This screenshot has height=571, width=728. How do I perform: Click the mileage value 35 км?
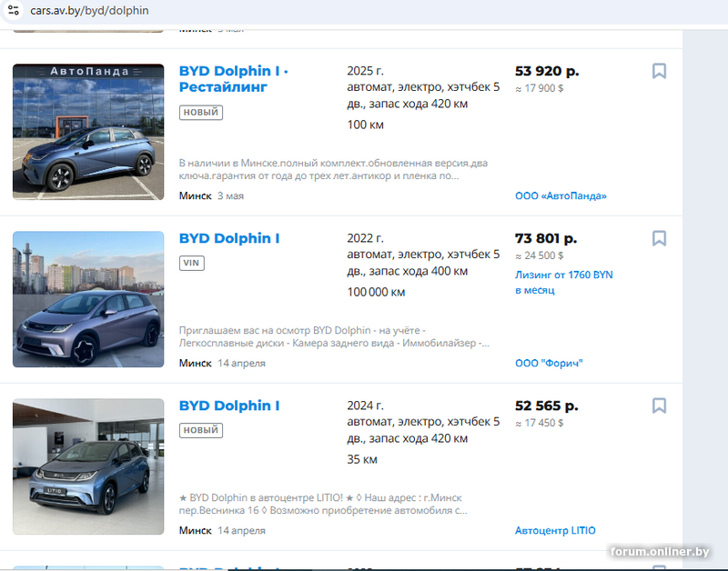362,460
